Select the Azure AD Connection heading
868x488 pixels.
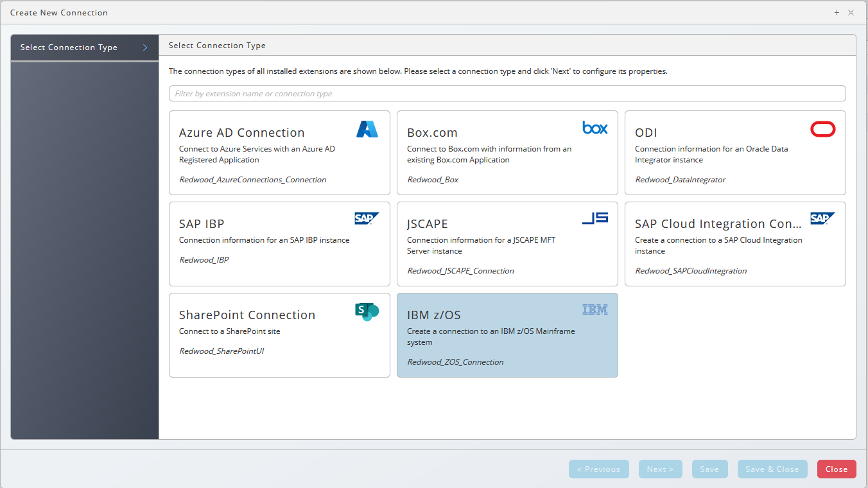242,133
